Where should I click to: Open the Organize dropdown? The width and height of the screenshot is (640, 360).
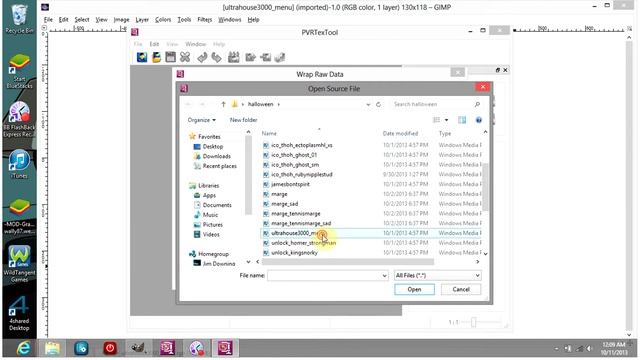click(x=202, y=120)
